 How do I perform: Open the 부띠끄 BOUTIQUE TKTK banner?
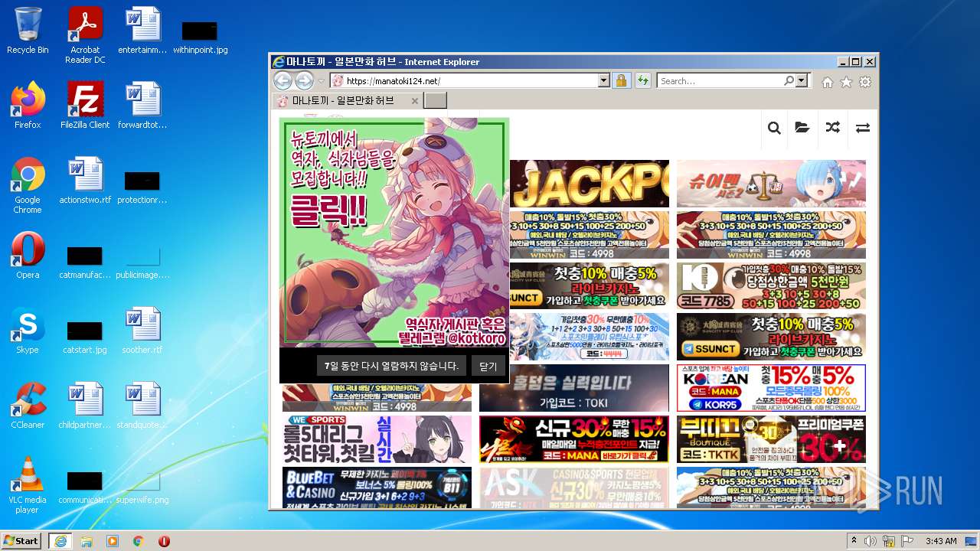[771, 439]
